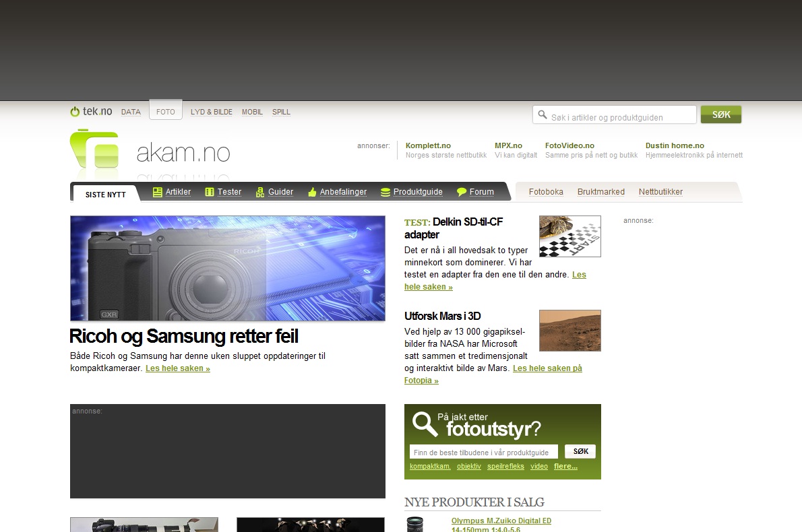Open the Olympus M.Zuiko Digital ED product link
The width and height of the screenshot is (802, 532).
(x=501, y=525)
